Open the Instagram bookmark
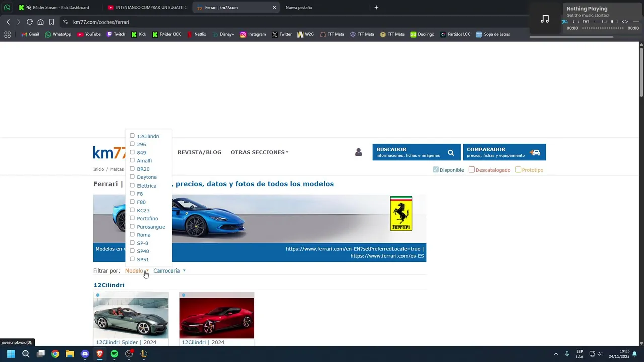Image resolution: width=644 pixels, height=362 pixels. coord(253,34)
